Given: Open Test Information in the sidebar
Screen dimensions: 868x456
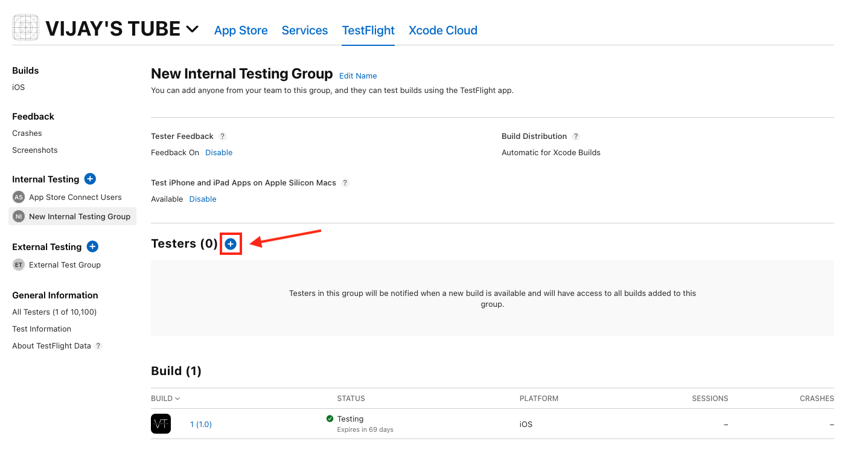Looking at the screenshot, I should coord(42,329).
